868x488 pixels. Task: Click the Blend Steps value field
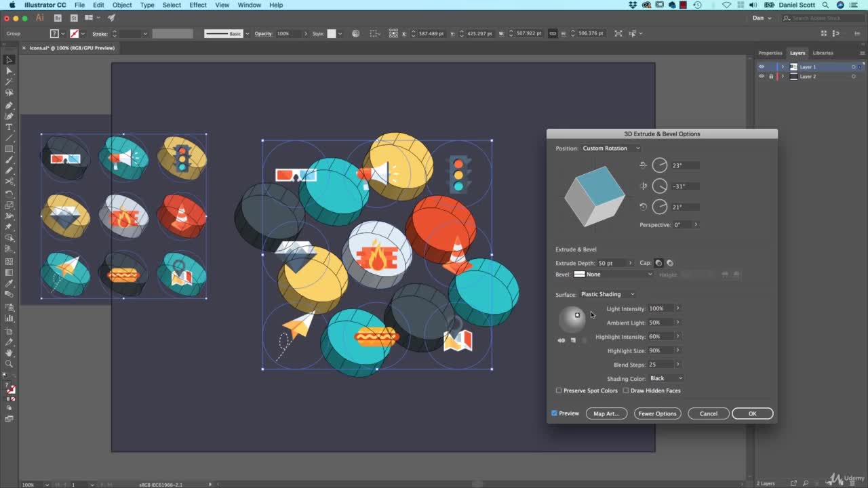pos(660,365)
